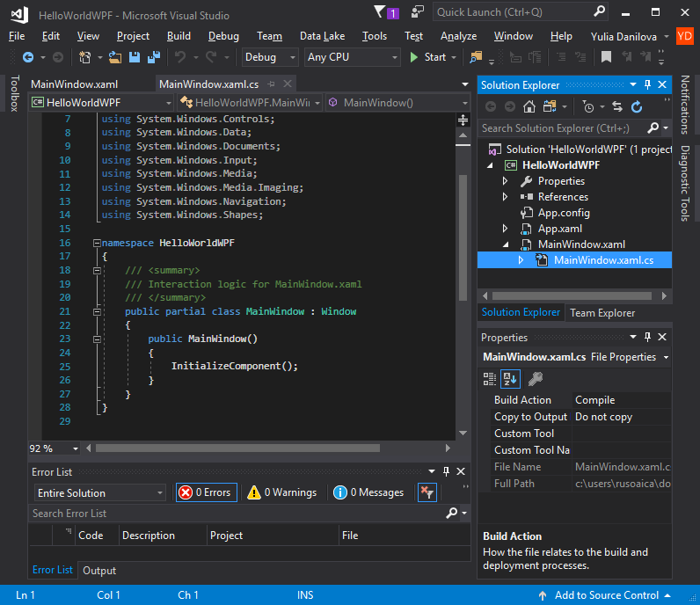The height and width of the screenshot is (605, 700).
Task: Click the editor vertical scrollbar thumb
Action: point(463,237)
